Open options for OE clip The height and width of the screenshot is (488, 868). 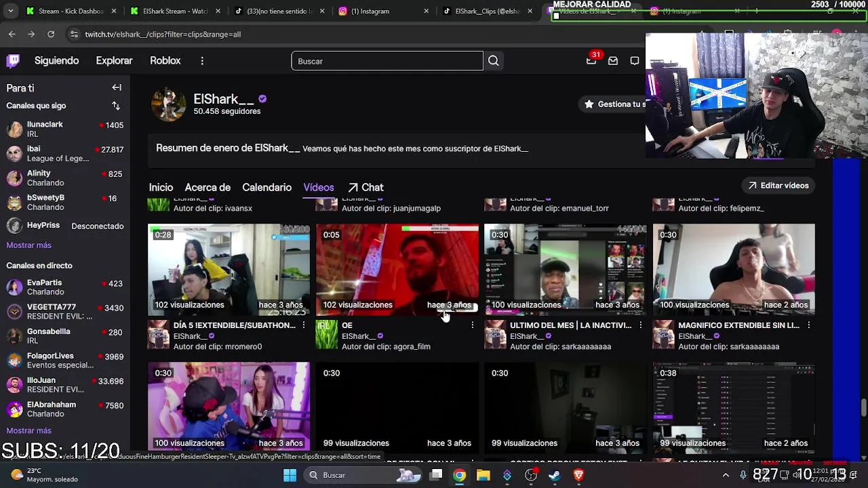(x=472, y=325)
